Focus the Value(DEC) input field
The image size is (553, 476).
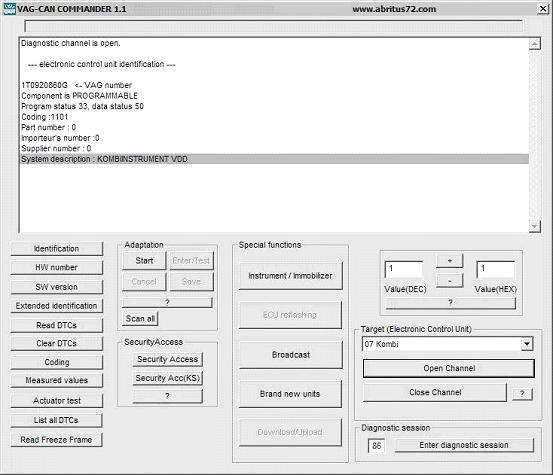(x=404, y=270)
